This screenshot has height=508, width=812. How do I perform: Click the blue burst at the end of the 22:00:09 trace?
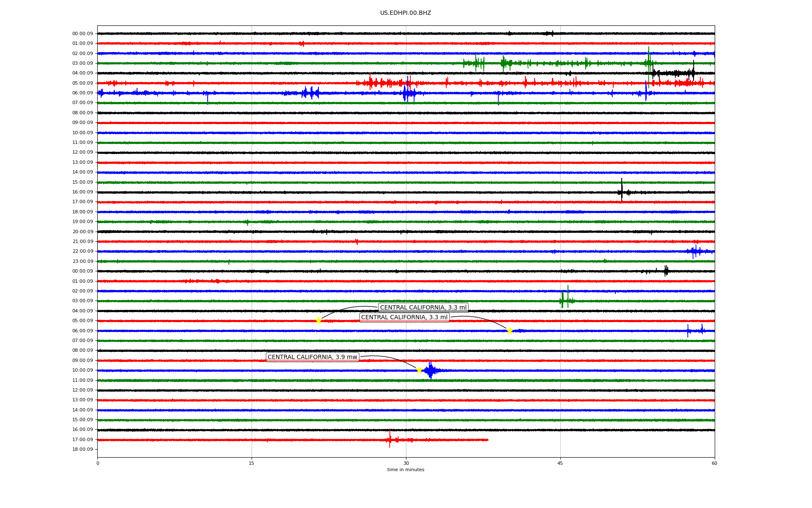[695, 251]
